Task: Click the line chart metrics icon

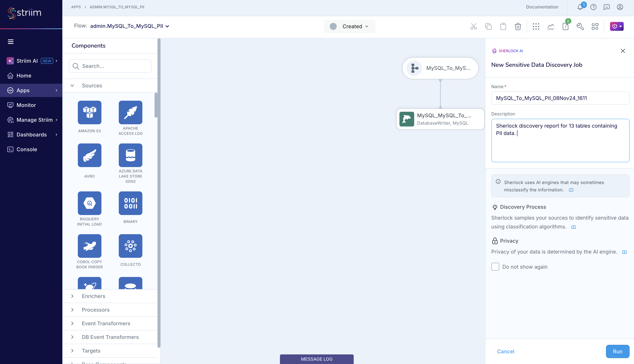Action: click(550, 26)
